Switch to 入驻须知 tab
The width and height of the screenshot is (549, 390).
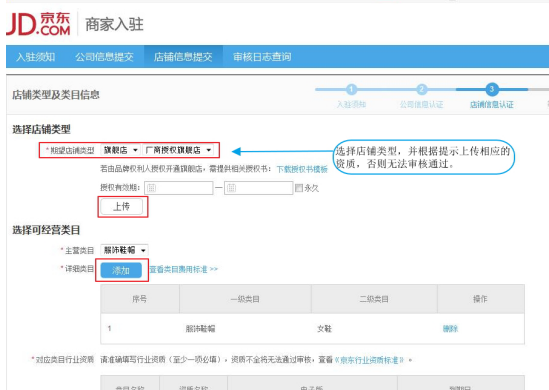(36, 57)
